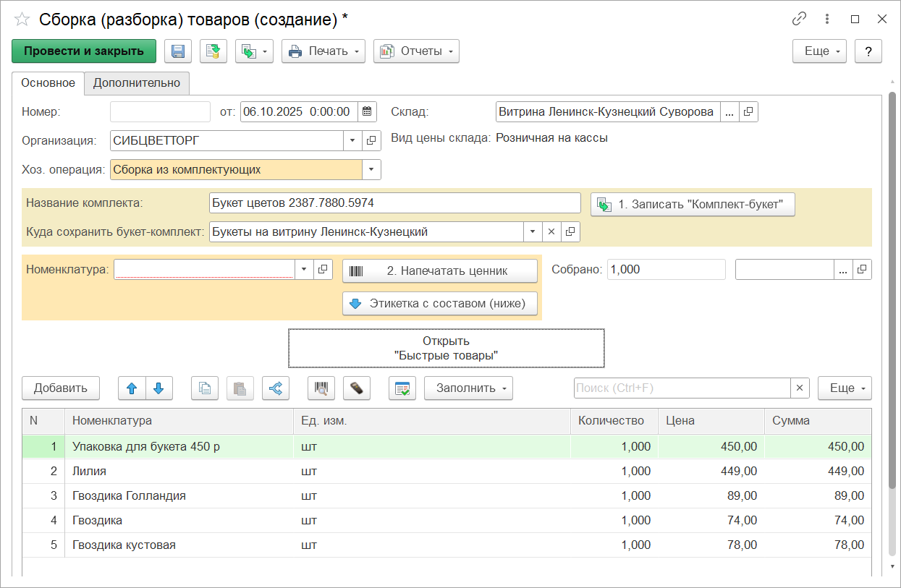Open the Хоз. операция dropdown list
901x588 pixels.
[x=371, y=170]
